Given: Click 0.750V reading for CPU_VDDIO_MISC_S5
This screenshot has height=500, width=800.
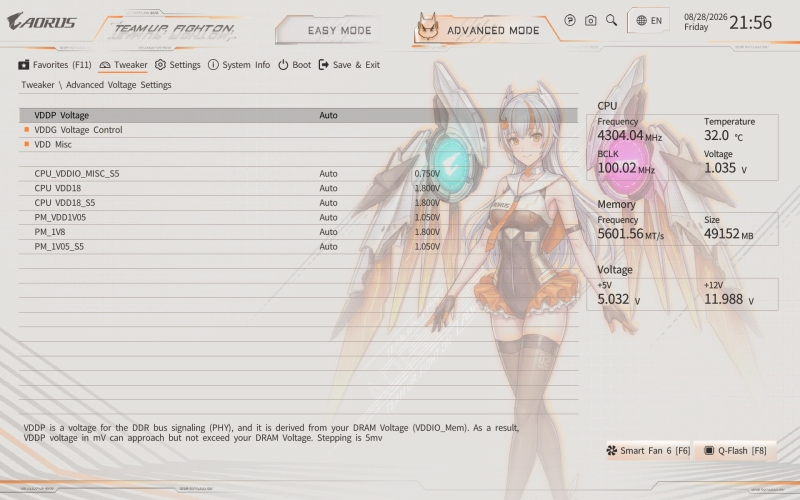Looking at the screenshot, I should [427, 173].
